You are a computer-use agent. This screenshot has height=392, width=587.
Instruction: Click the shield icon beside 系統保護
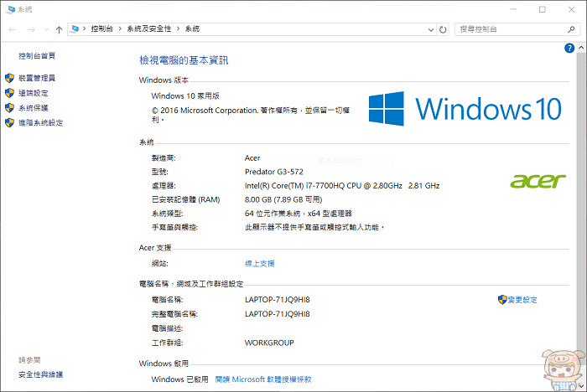click(x=10, y=108)
